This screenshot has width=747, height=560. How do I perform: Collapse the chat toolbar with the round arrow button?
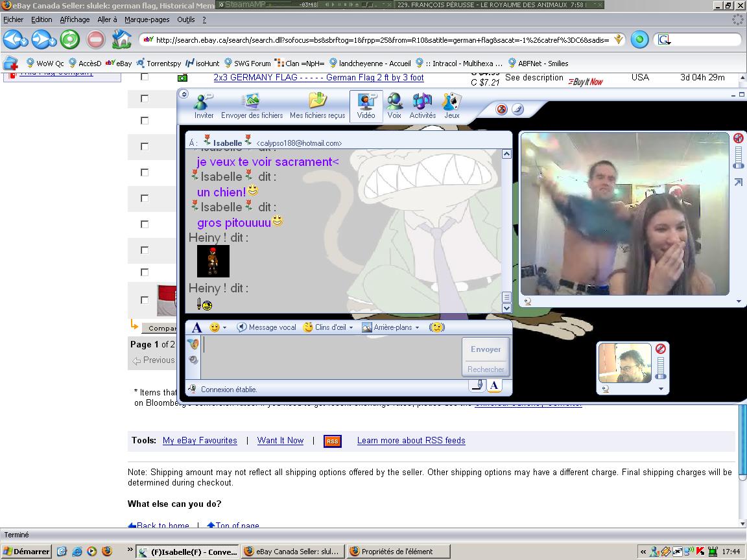click(184, 94)
